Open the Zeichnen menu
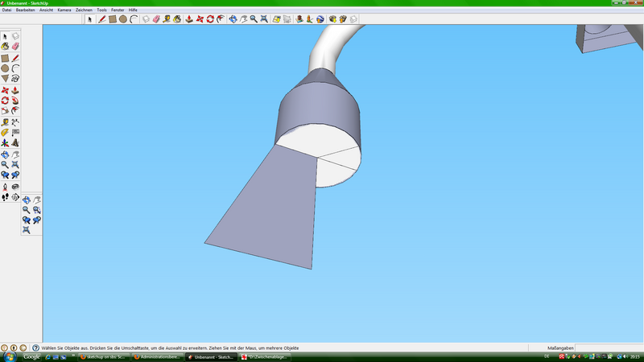 [x=84, y=10]
